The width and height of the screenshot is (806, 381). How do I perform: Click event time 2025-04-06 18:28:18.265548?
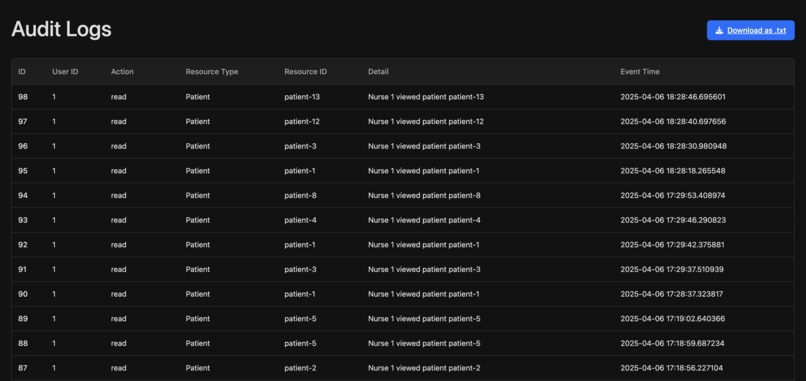[673, 171]
